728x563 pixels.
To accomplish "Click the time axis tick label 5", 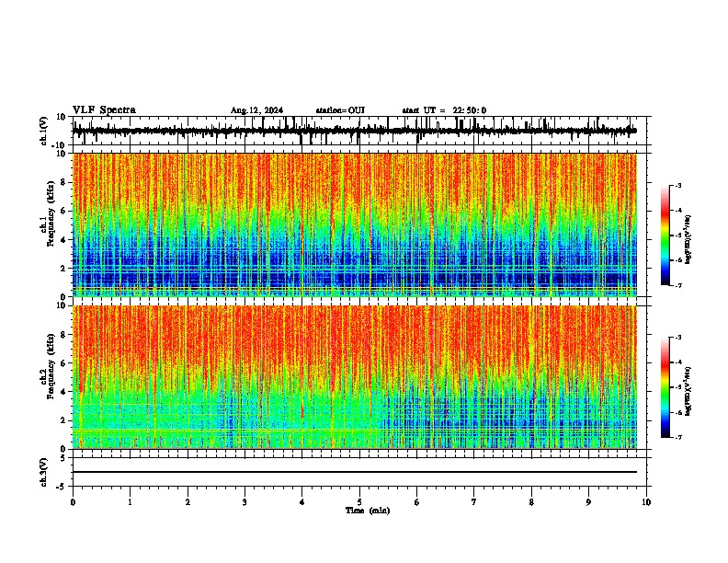I will pyautogui.click(x=359, y=502).
